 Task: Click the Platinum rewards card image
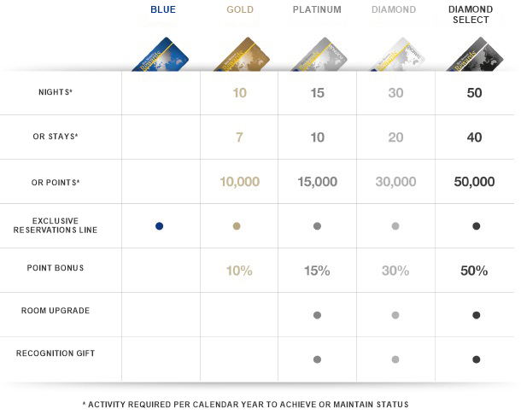click(319, 54)
